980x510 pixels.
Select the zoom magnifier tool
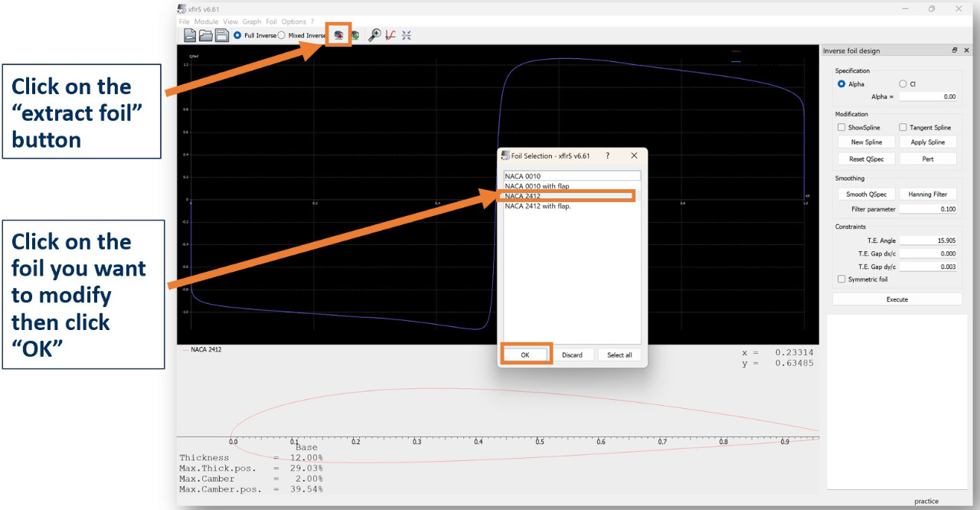point(374,35)
